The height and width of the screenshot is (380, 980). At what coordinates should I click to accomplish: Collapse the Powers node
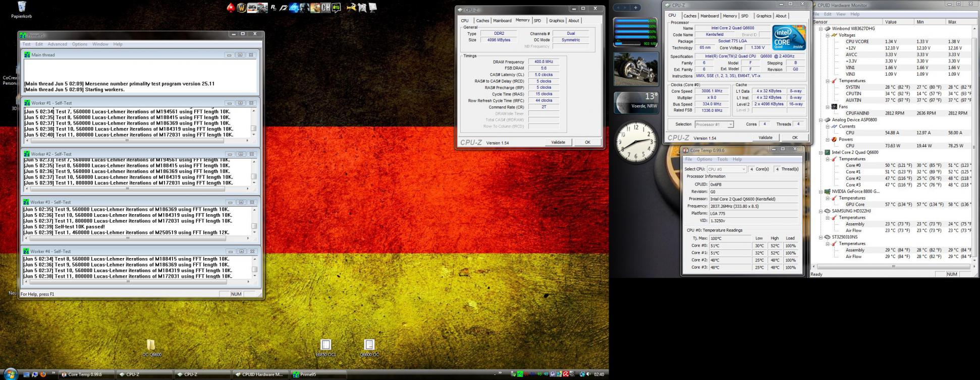pos(828,140)
